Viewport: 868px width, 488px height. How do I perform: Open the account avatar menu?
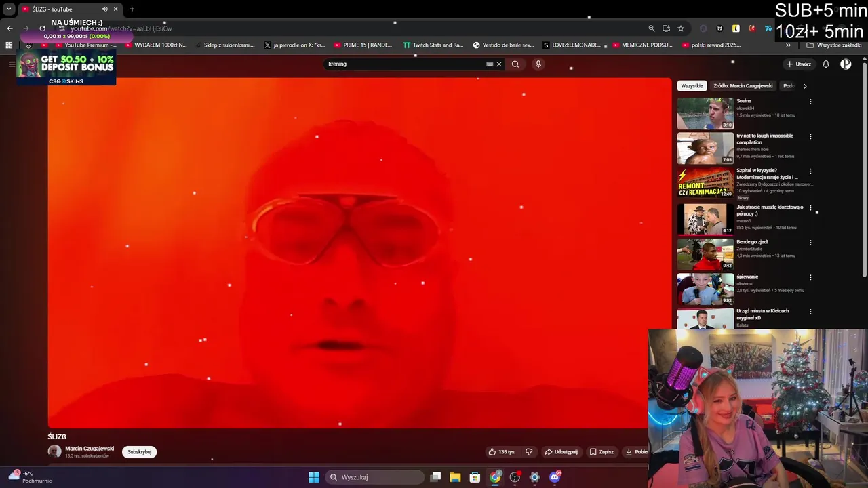(x=846, y=64)
